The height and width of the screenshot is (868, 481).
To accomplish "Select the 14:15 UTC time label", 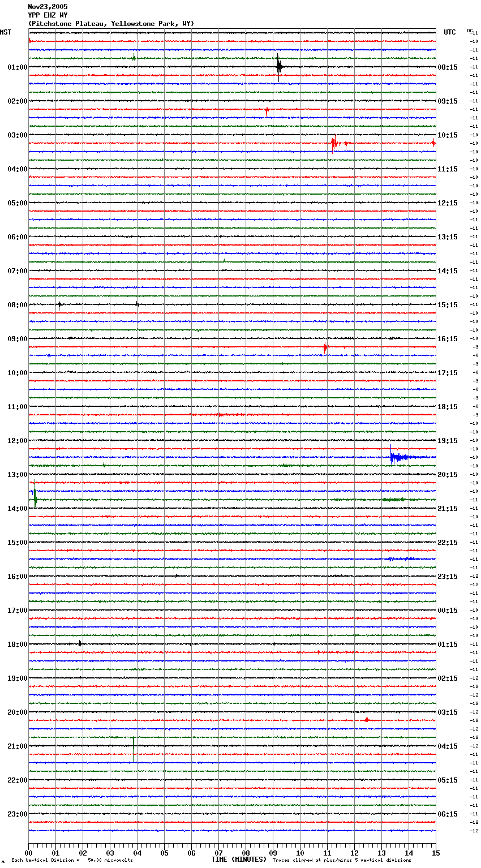I will (x=448, y=271).
